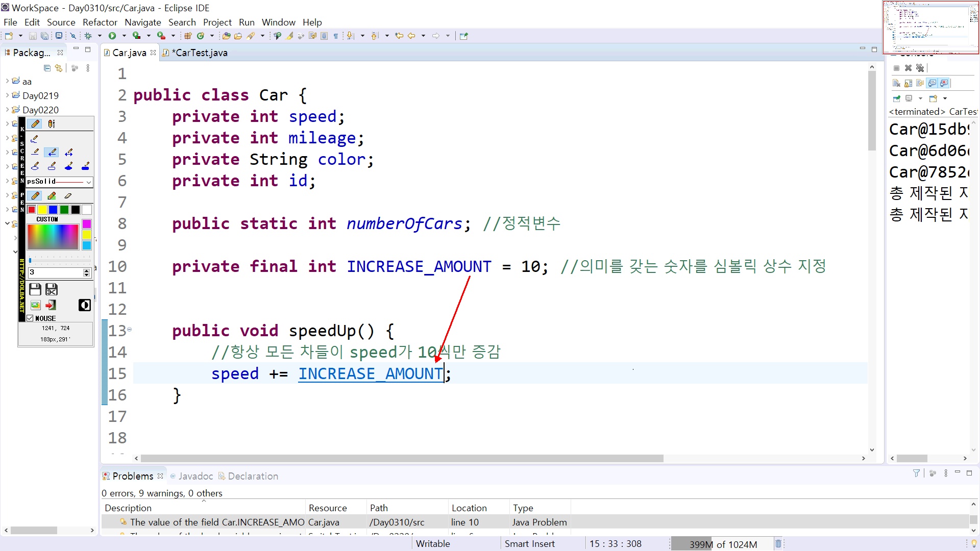Open the psSolid line style dropdown
Screen dimensions: 980x551
tap(88, 182)
